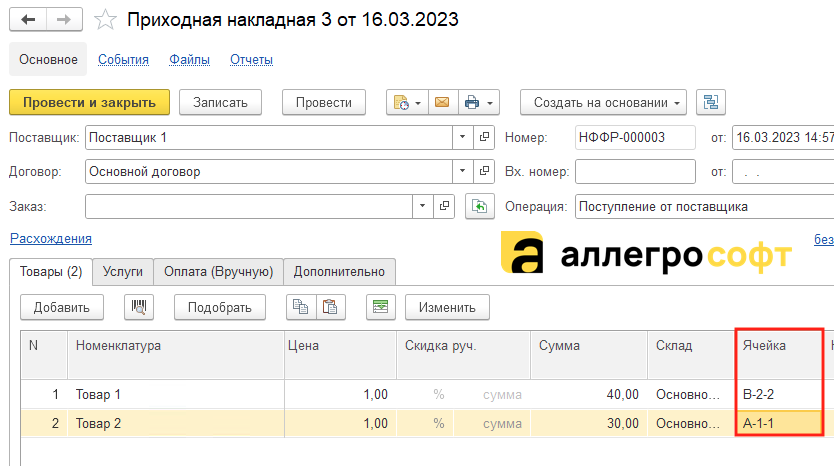The width and height of the screenshot is (834, 466).
Task: Open the События section
Action: [123, 60]
